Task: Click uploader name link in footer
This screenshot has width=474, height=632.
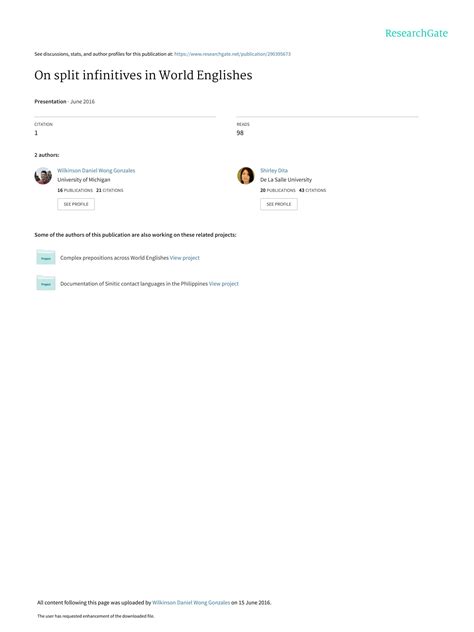Action: [191, 603]
